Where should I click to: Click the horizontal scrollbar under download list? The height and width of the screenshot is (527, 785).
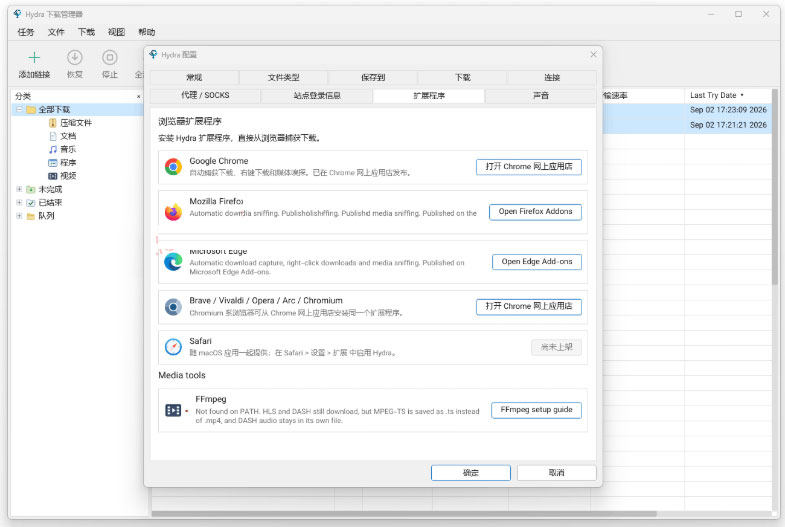[404, 513]
